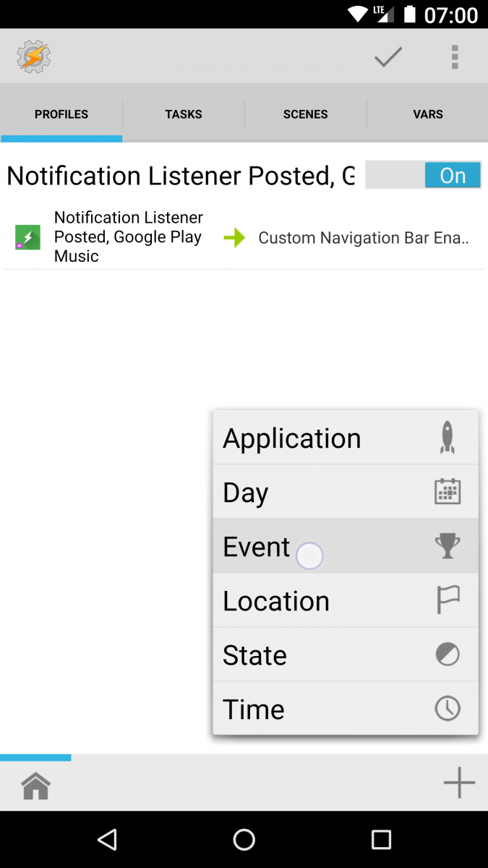
Task: Open the overflow menu in the toolbar
Action: (x=455, y=56)
